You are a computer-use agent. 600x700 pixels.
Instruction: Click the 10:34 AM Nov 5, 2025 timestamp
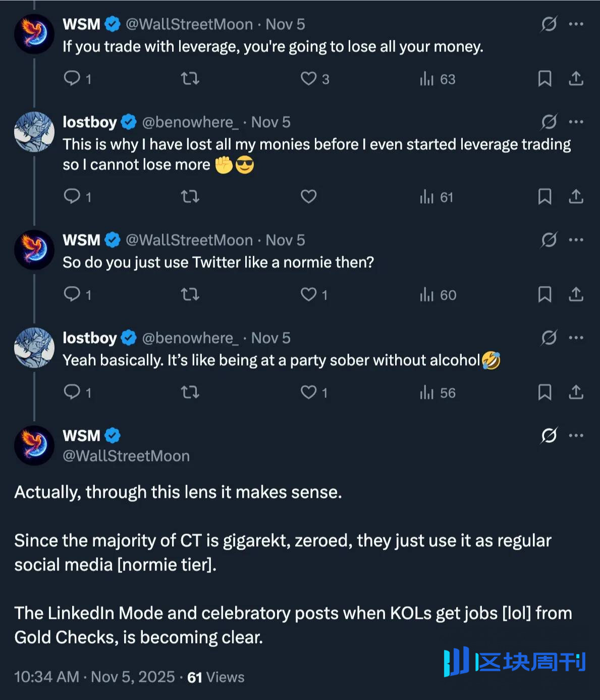pyautogui.click(x=94, y=677)
